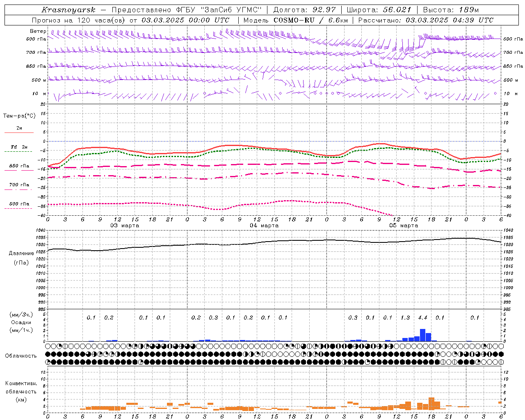Click the 05 марта date label
The width and height of the screenshot is (525, 420).
click(404, 226)
